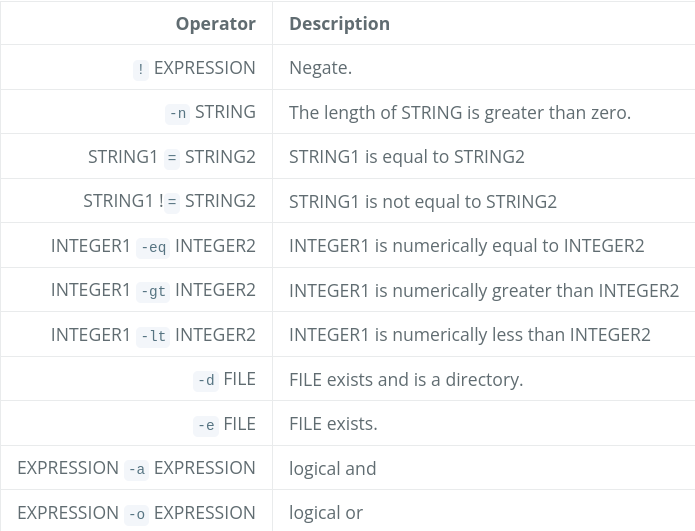Click the "-d" code before FILE
Screen dimensions: 695x531
click(x=206, y=381)
